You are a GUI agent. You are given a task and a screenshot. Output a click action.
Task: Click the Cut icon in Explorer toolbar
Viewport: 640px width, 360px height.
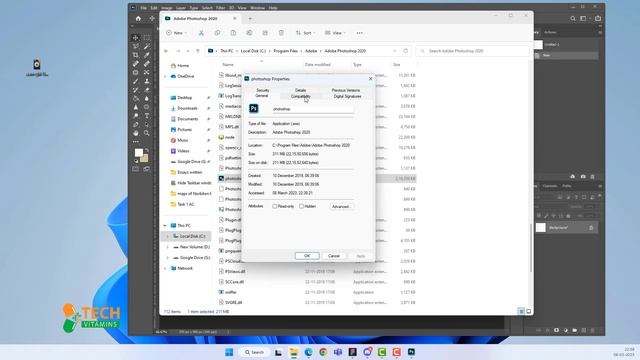point(201,33)
